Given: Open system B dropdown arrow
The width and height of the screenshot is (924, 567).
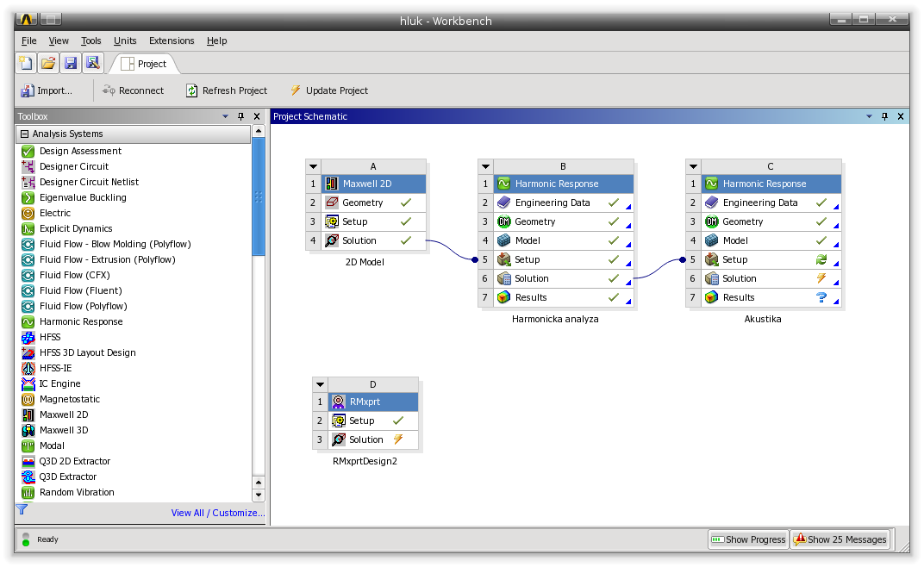Looking at the screenshot, I should click(485, 167).
